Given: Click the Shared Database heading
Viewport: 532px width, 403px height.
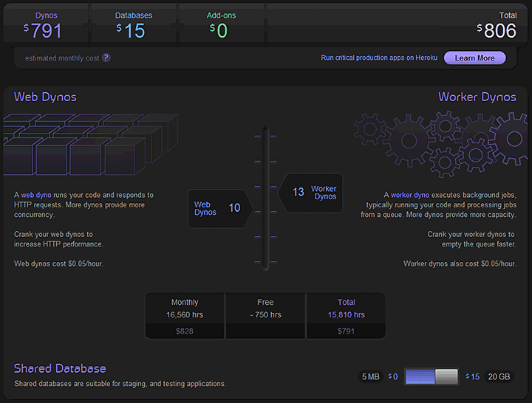Looking at the screenshot, I should point(60,368).
